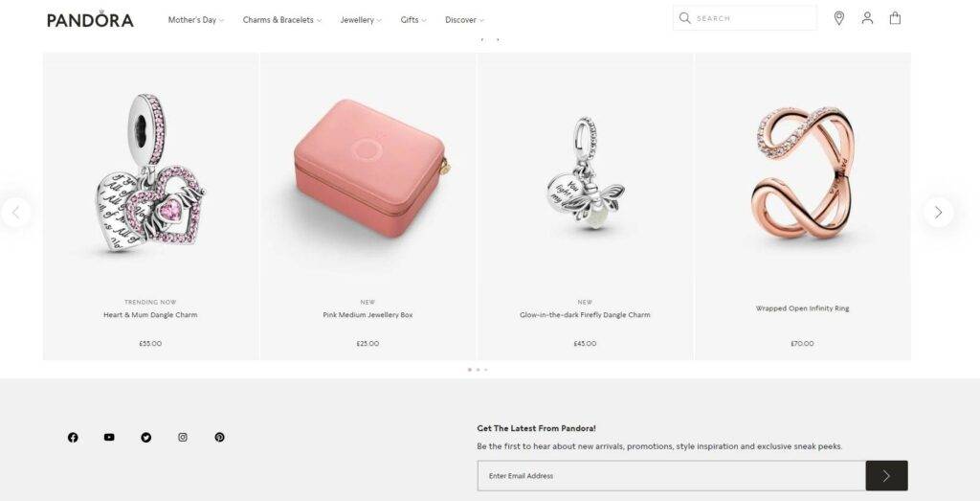This screenshot has height=501, width=980.
Task: Expand the Mother's Day menu
Action: (x=195, y=20)
